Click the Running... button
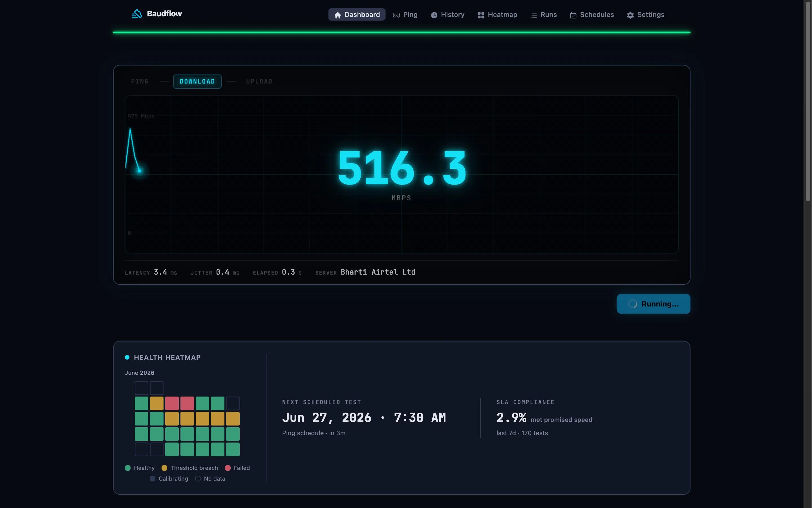Image resolution: width=812 pixels, height=508 pixels. click(x=653, y=304)
